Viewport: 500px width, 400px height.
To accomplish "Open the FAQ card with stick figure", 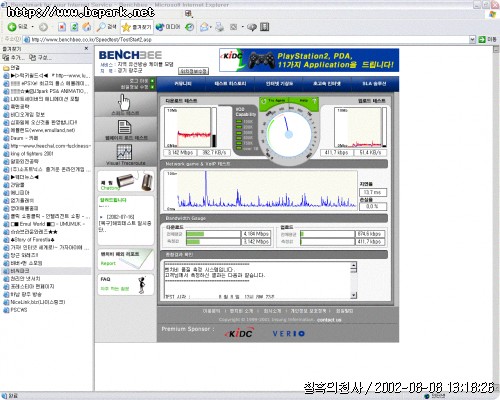I will point(126,284).
